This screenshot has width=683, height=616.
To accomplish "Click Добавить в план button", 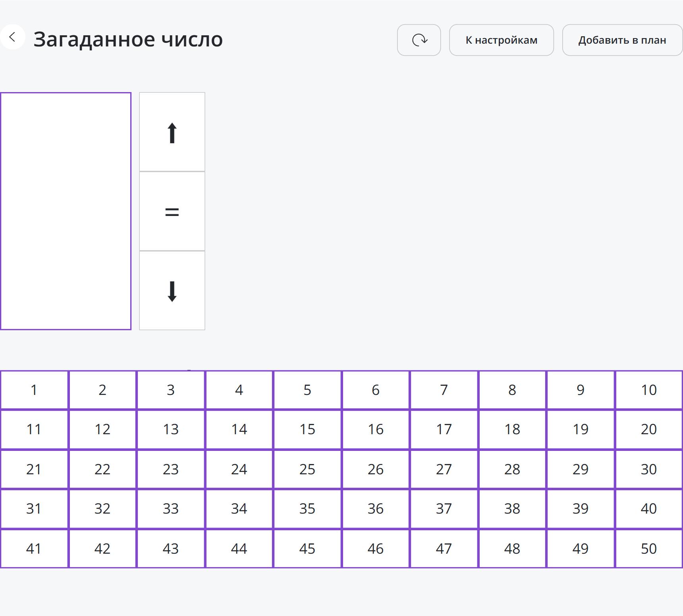I will pyautogui.click(x=622, y=40).
